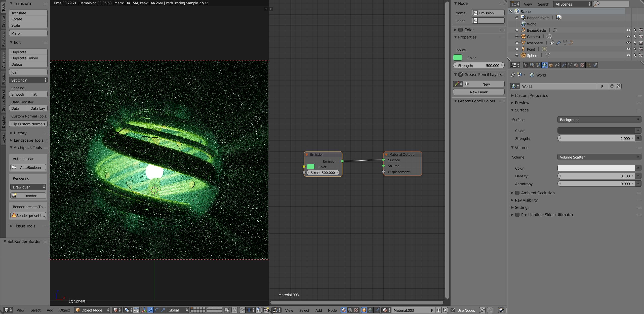
Task: Open the Material properties tab
Action: click(576, 65)
